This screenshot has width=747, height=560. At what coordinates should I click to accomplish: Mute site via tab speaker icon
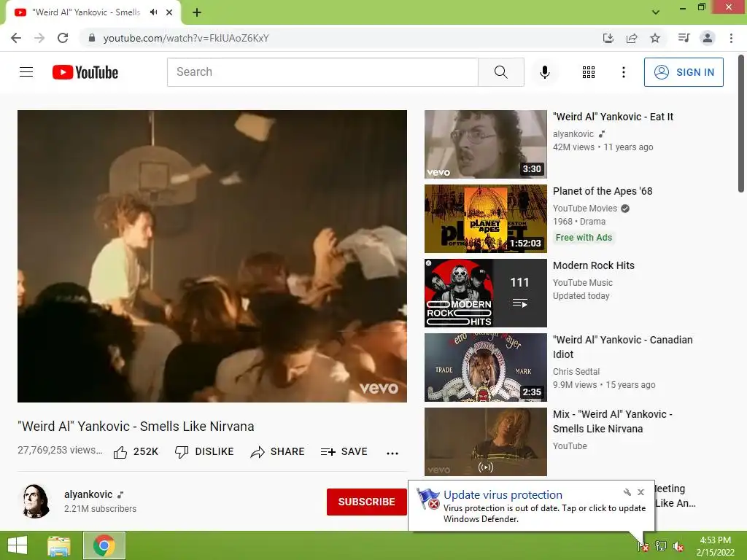[153, 12]
